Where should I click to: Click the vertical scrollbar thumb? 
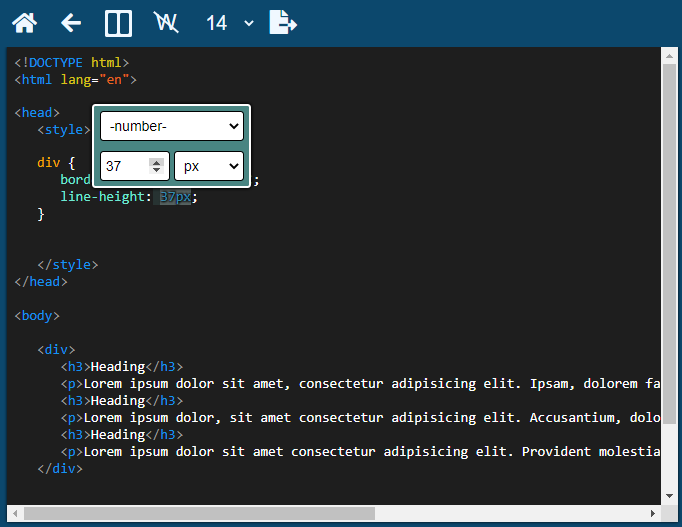click(x=669, y=244)
